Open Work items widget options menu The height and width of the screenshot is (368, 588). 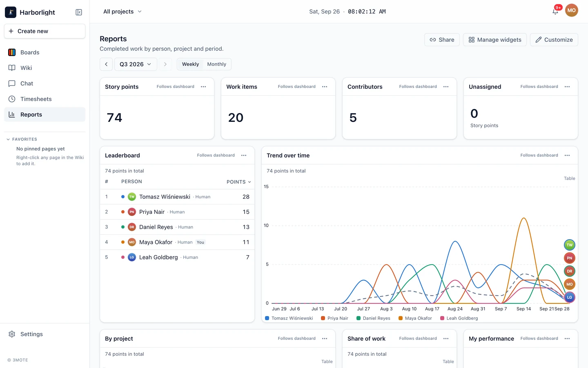(325, 87)
